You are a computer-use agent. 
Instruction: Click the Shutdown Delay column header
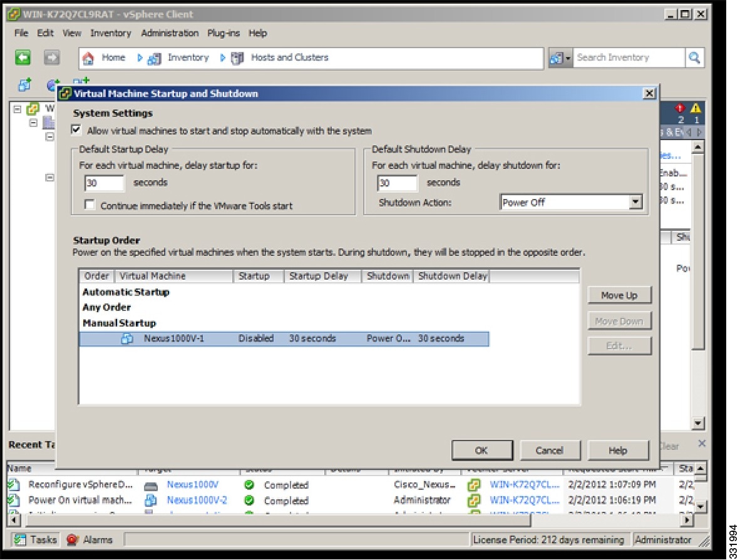(x=451, y=276)
